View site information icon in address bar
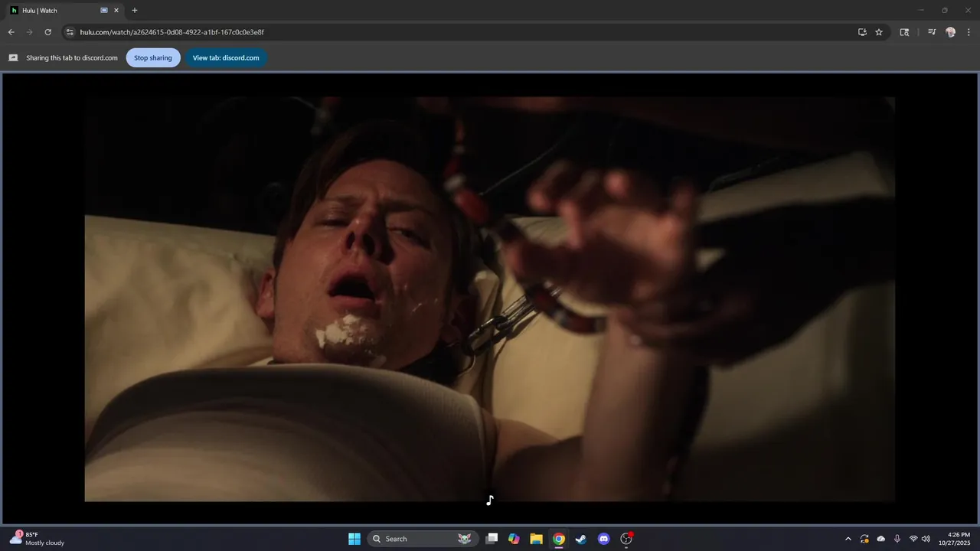This screenshot has height=551, width=980. click(70, 32)
